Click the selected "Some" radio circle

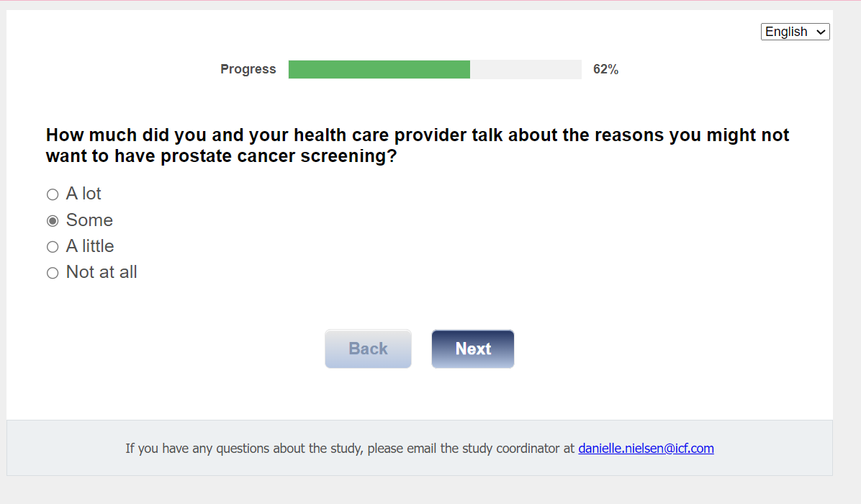[x=53, y=220]
